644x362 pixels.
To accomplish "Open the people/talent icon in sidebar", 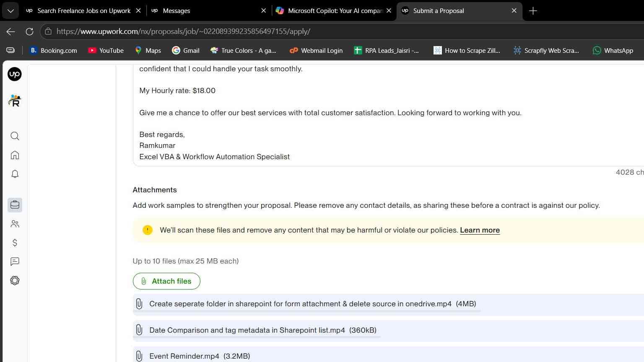I will (x=15, y=224).
